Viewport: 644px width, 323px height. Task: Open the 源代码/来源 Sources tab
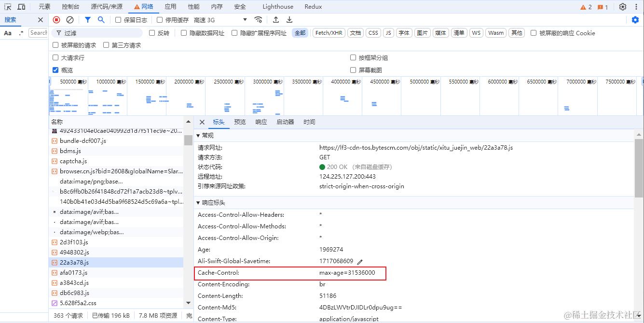pos(107,7)
